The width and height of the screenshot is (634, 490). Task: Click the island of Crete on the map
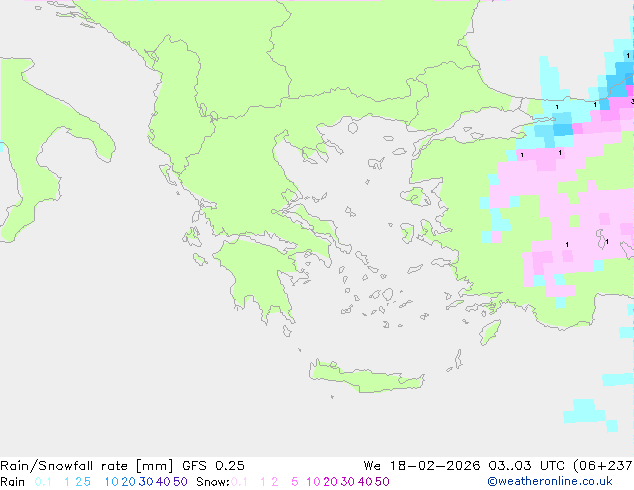click(x=366, y=378)
